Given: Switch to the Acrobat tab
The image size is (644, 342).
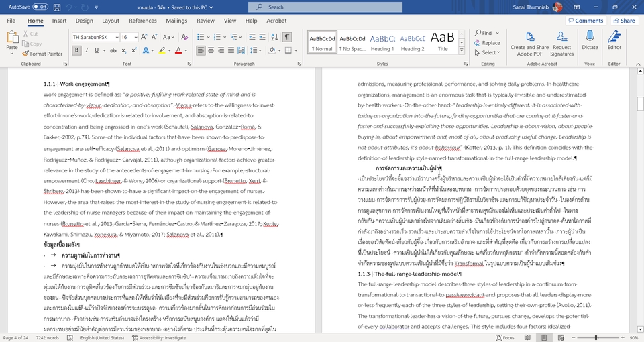Looking at the screenshot, I should 276,21.
